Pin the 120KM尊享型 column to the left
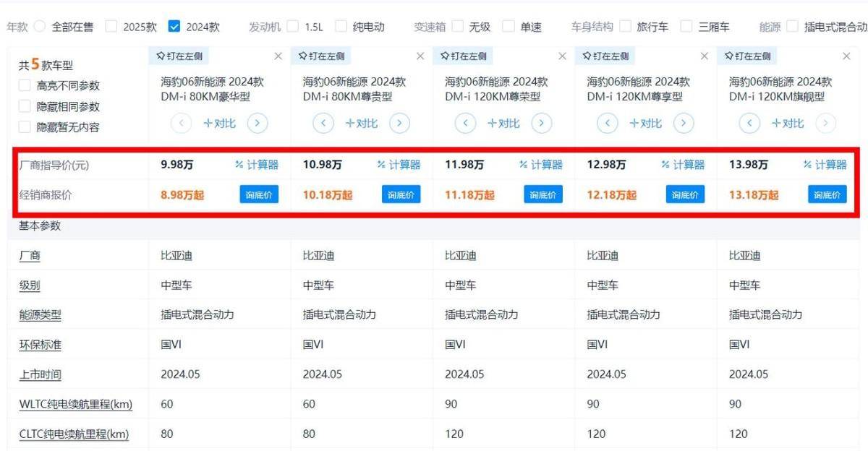Viewport: 868px width, 451px height. pos(605,56)
